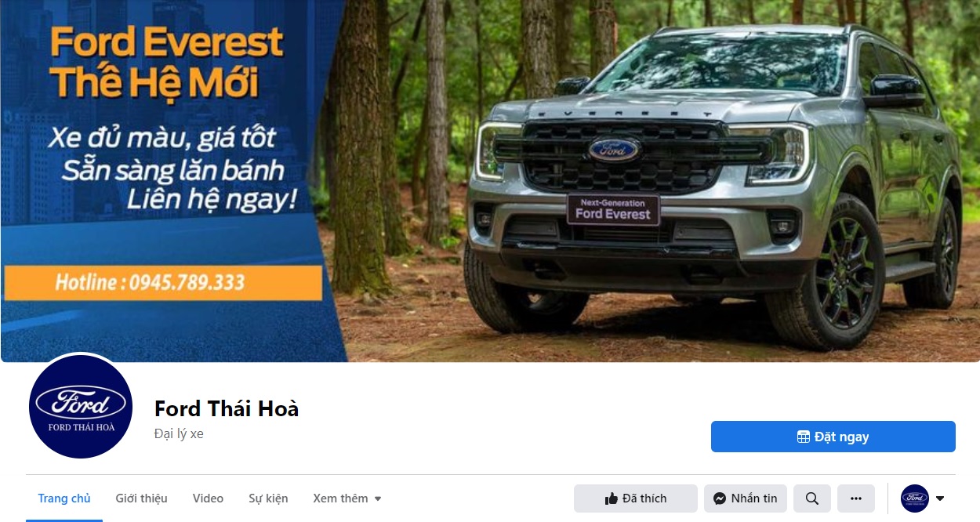Click the Nhắn tin message button

(x=746, y=498)
